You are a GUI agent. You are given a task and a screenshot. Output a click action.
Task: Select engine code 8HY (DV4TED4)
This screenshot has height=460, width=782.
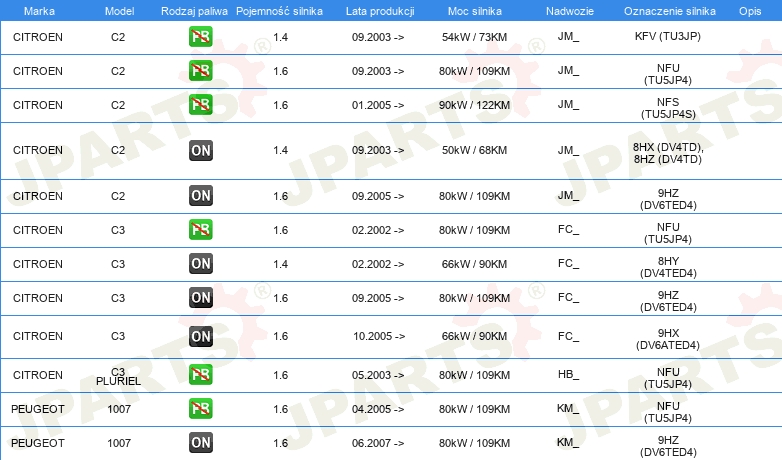[x=668, y=267]
